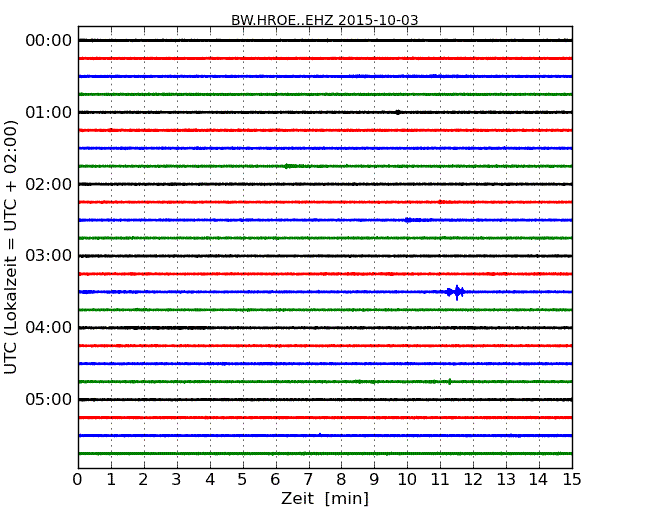This screenshot has height=520, width=650.
Task: Click x-axis tick label 9
Action: [x=374, y=480]
